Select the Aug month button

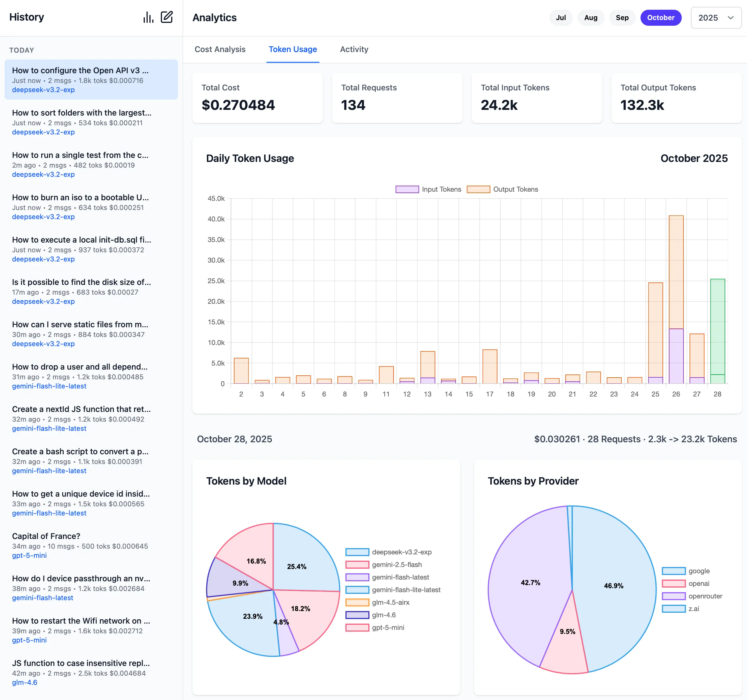(x=590, y=18)
